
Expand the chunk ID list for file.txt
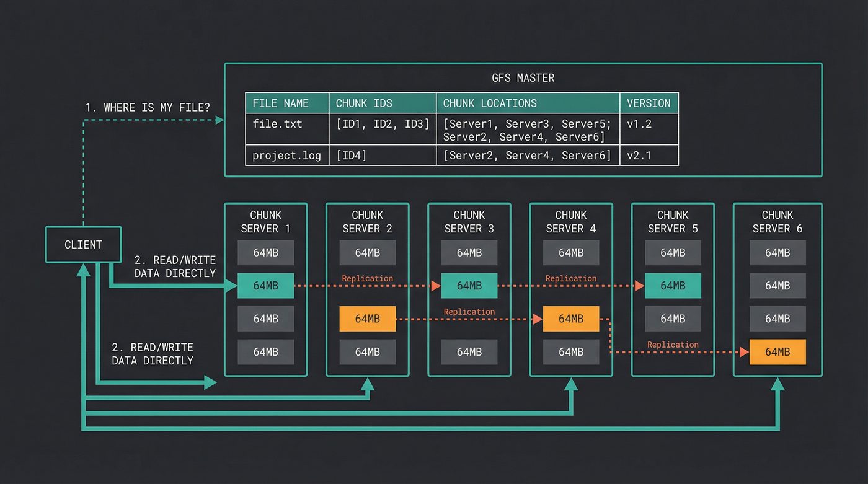[x=381, y=123]
